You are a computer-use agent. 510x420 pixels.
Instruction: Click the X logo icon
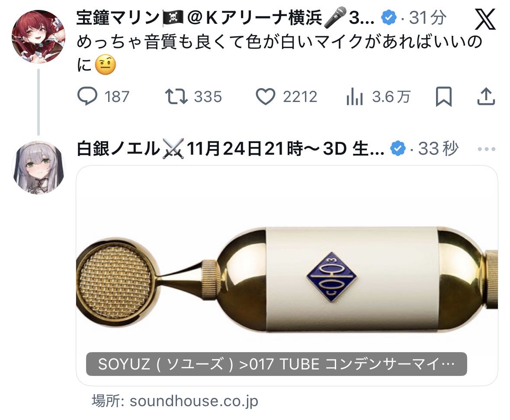pyautogui.click(x=485, y=19)
